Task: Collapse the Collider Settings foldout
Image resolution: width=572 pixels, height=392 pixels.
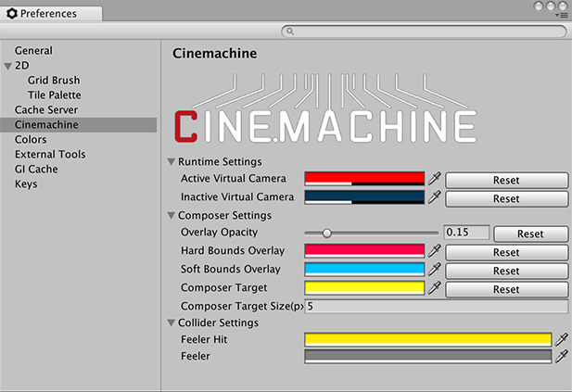Action: (171, 323)
